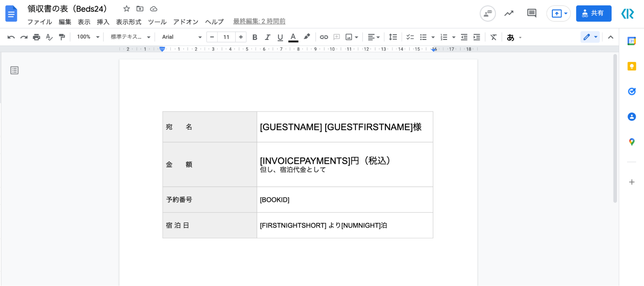
Task: Toggle italic text style
Action: click(x=267, y=37)
